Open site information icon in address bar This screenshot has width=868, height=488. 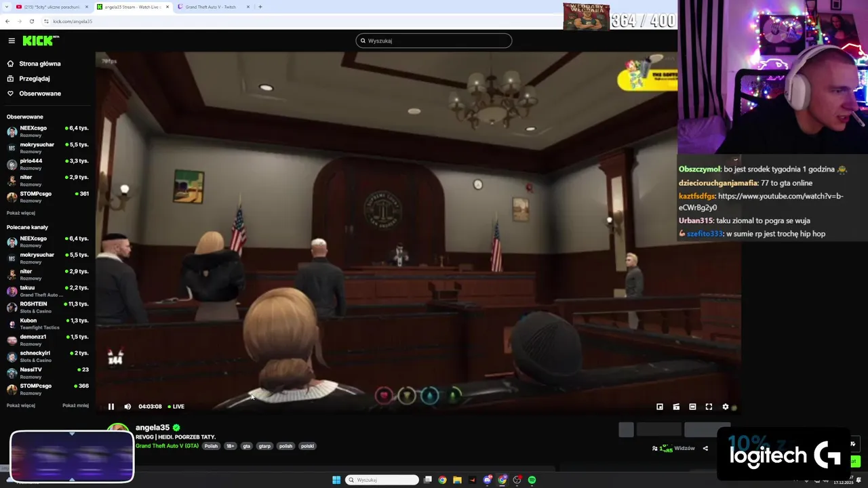[x=46, y=21]
